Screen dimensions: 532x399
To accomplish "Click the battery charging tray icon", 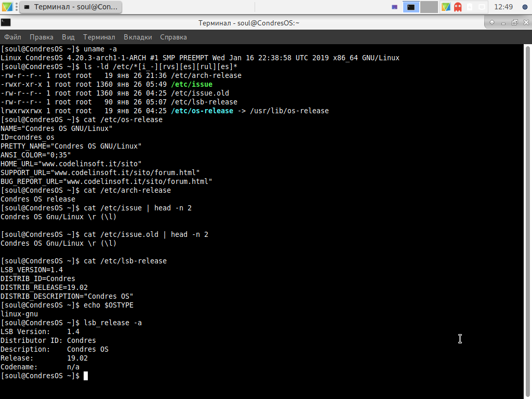I will tap(470, 7).
